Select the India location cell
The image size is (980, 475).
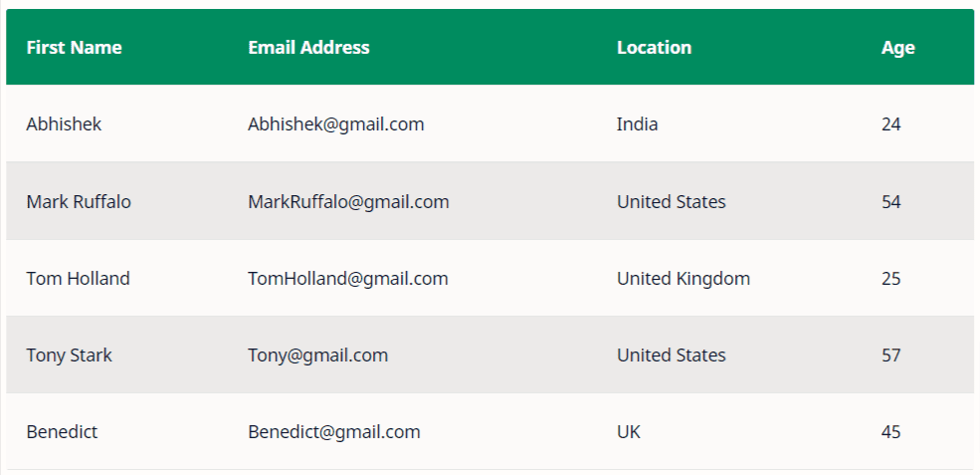[637, 123]
